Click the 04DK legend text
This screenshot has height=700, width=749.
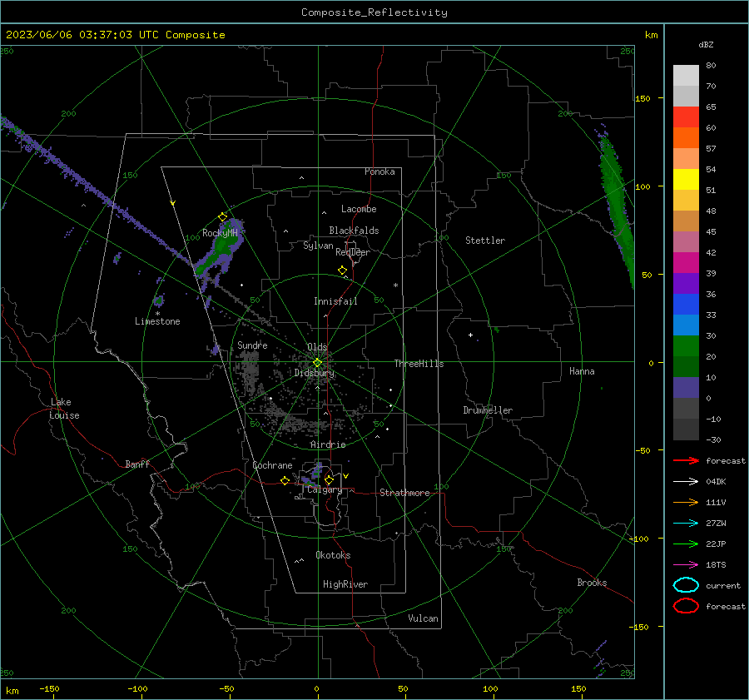716,481
